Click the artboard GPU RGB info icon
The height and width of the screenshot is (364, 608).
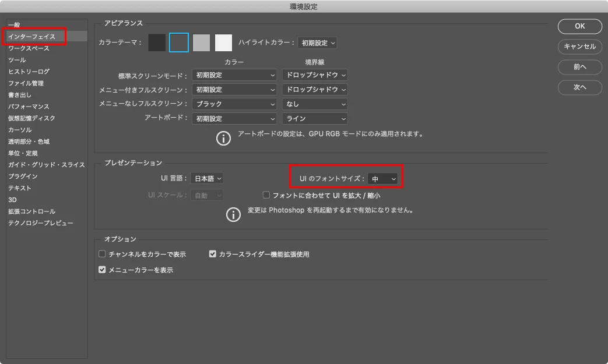223,138
